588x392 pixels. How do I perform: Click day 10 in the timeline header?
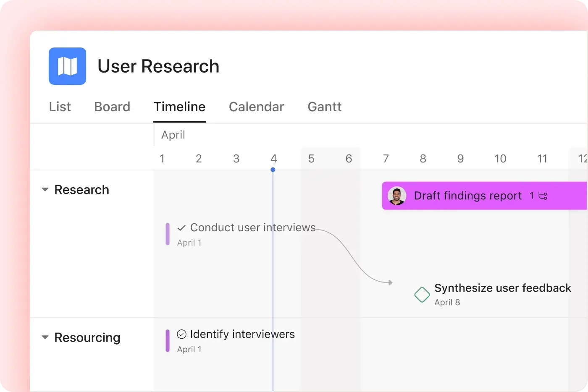500,159
